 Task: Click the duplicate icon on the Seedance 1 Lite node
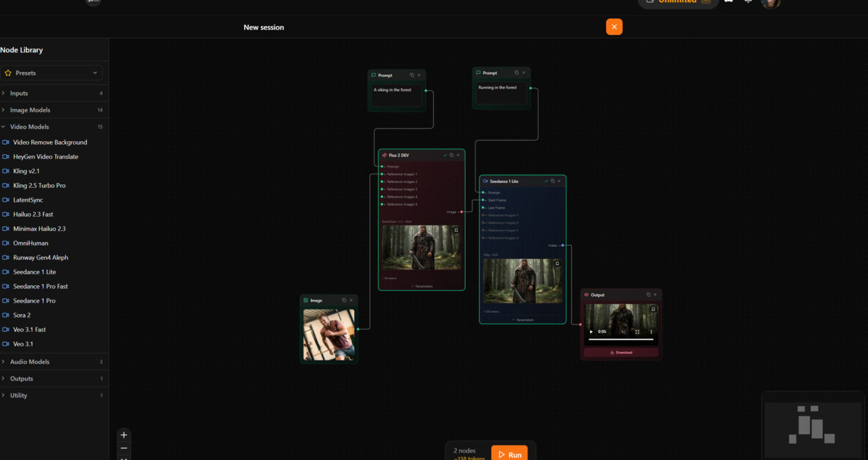[553, 181]
